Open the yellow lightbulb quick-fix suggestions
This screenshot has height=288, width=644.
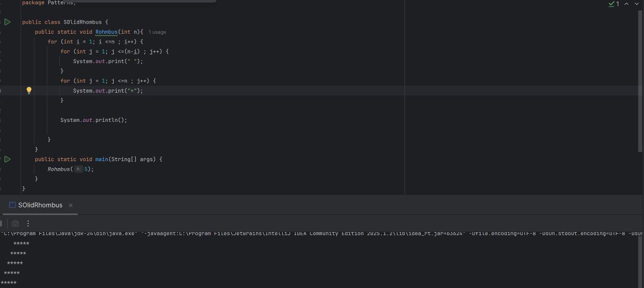click(x=29, y=91)
